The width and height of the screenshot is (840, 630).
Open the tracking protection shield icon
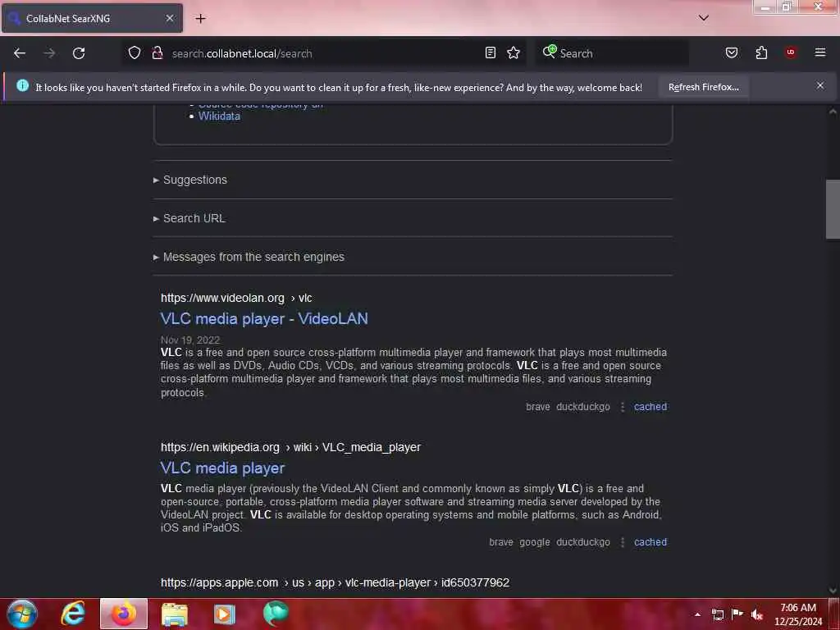[x=135, y=52]
